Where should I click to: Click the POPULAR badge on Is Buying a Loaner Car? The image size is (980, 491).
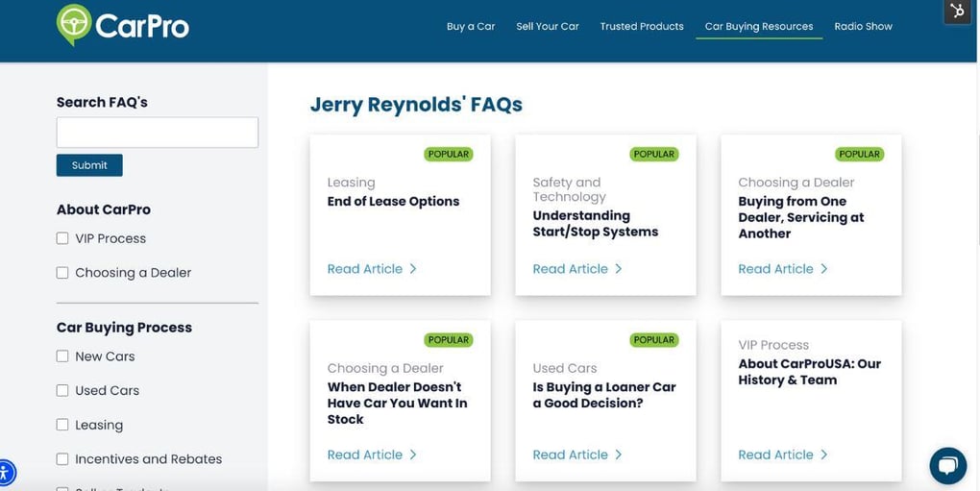point(653,340)
